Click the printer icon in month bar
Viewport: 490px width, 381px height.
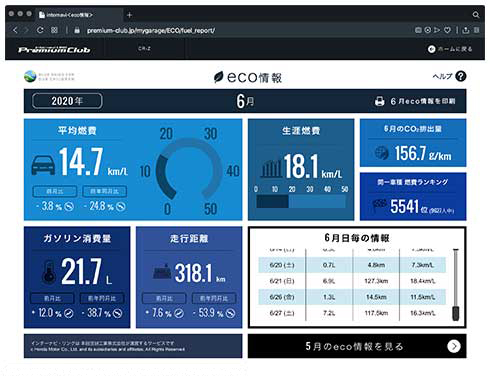click(379, 101)
